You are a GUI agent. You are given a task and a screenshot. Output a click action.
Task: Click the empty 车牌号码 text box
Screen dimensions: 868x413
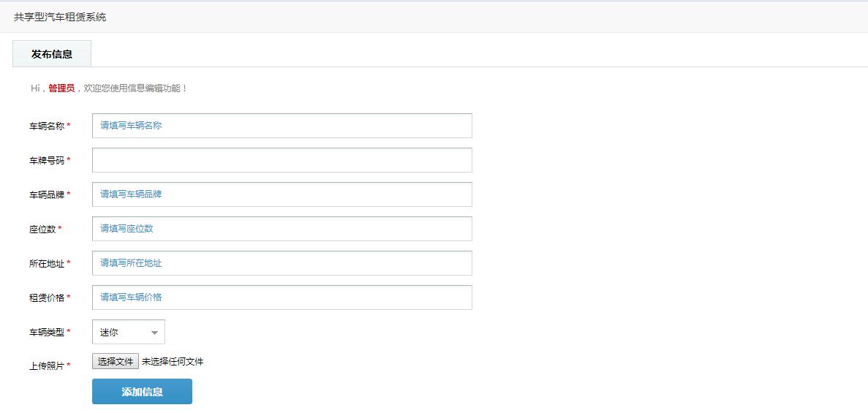[282, 160]
